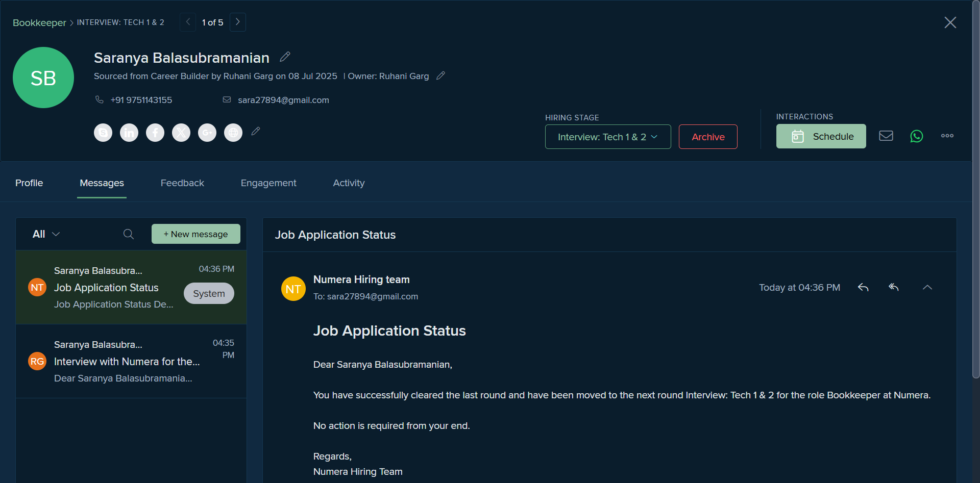Switch to the Profile tab
The width and height of the screenshot is (980, 483).
[29, 183]
